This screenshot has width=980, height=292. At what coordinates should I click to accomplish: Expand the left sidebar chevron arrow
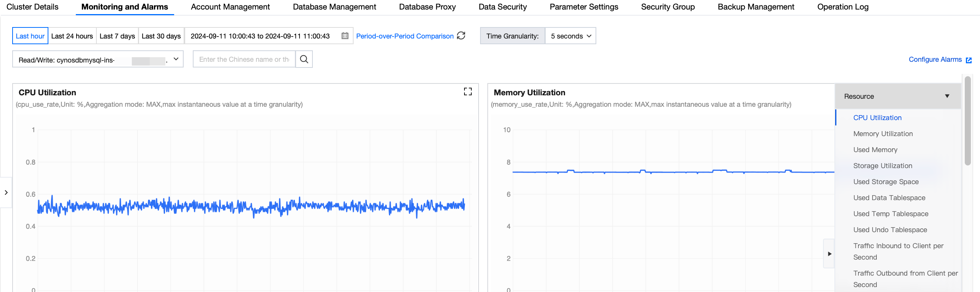[x=6, y=193]
